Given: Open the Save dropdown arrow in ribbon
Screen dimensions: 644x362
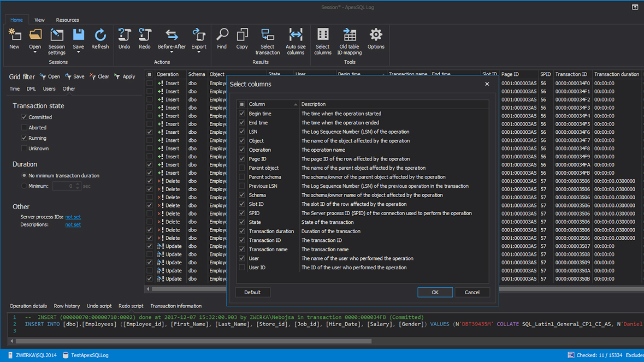Looking at the screenshot, I should coord(79,53).
